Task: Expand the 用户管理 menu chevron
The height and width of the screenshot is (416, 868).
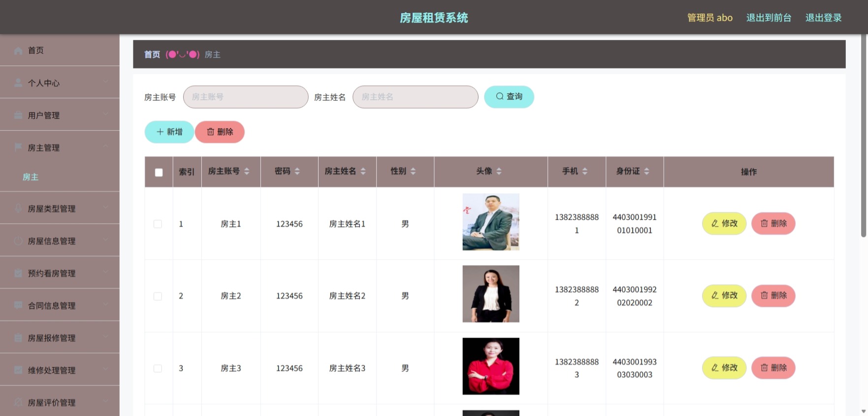Action: 105,114
